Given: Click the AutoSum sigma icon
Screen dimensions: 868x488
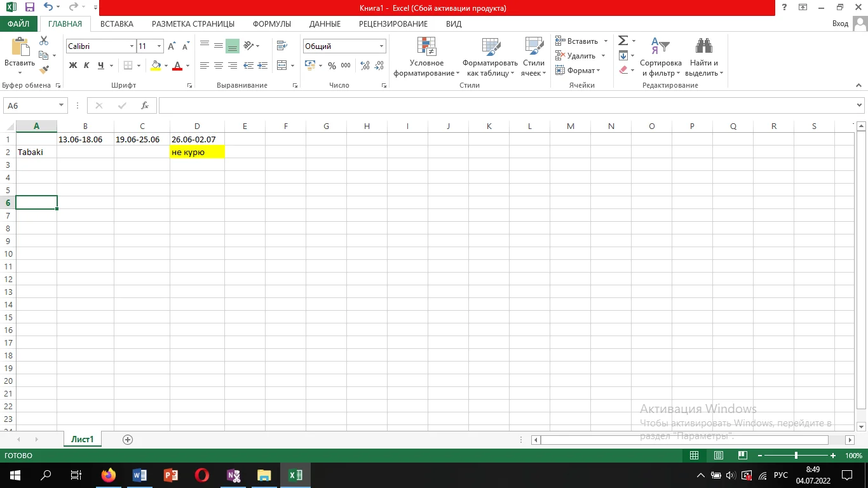Looking at the screenshot, I should 623,41.
